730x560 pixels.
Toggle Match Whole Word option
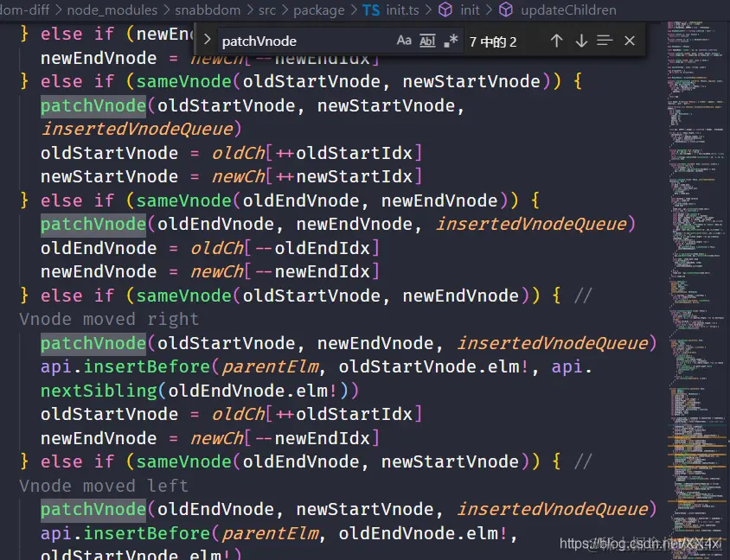(x=427, y=41)
